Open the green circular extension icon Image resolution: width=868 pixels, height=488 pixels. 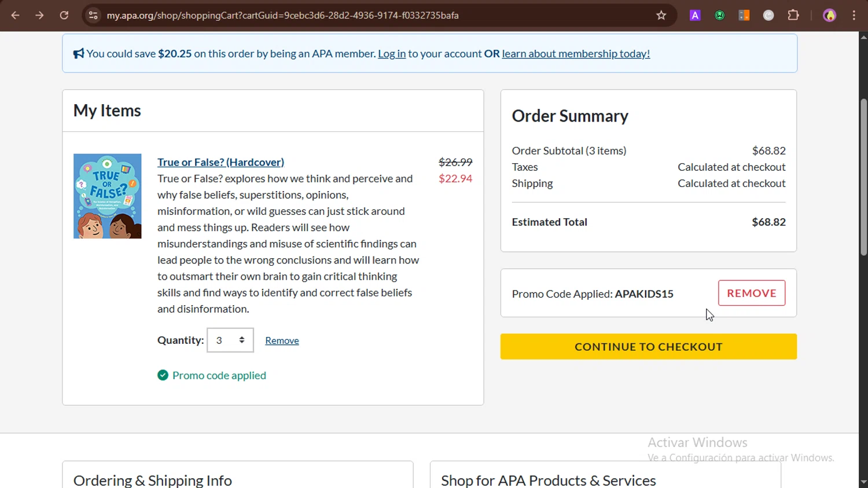coord(720,16)
